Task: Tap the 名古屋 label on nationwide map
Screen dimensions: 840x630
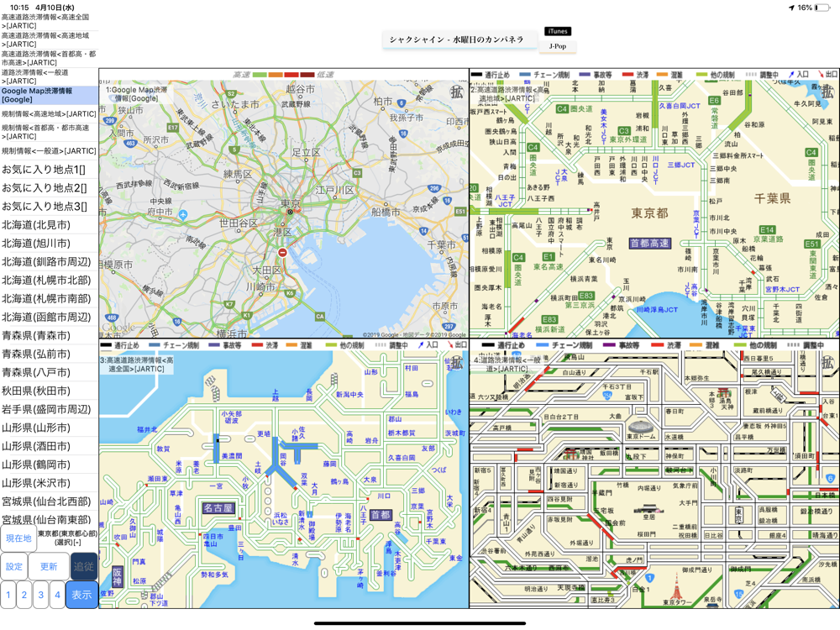Action: click(x=218, y=508)
